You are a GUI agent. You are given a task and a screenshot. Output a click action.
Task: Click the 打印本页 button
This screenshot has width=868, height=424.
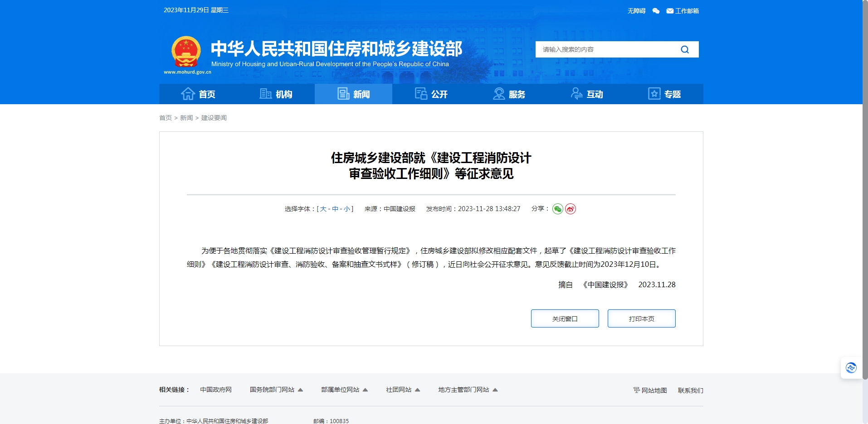(642, 318)
